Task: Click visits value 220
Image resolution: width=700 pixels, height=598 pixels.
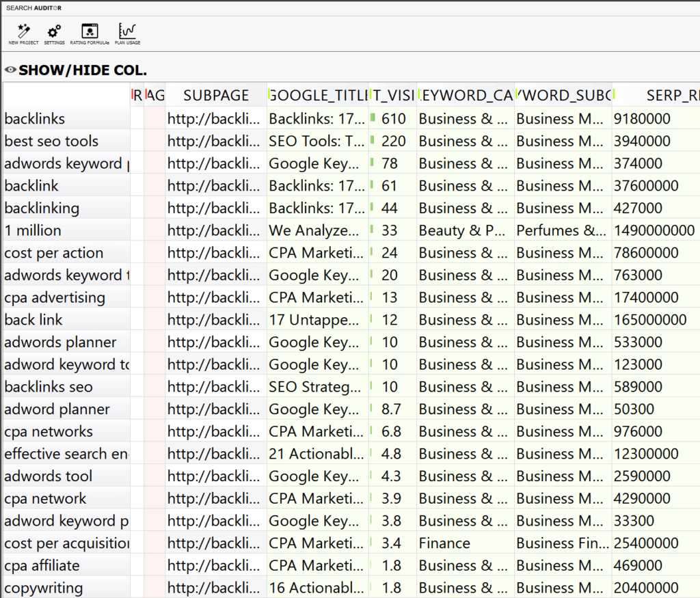Action: tap(393, 141)
